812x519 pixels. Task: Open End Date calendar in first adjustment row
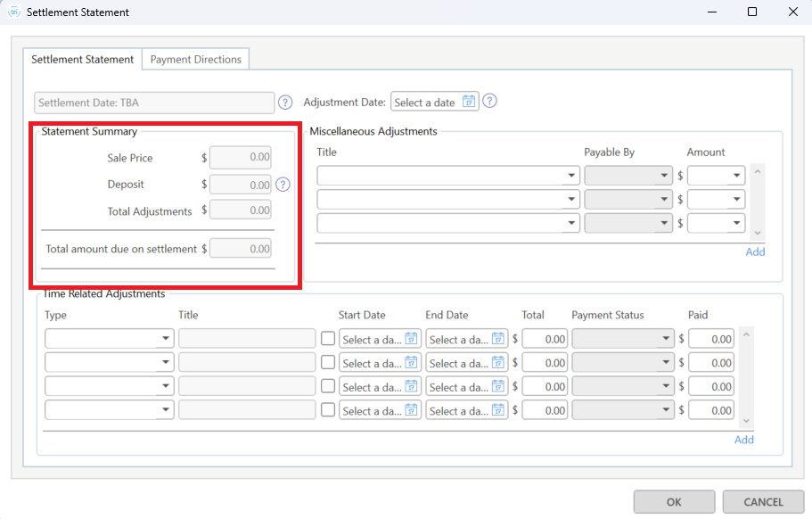[x=498, y=339]
